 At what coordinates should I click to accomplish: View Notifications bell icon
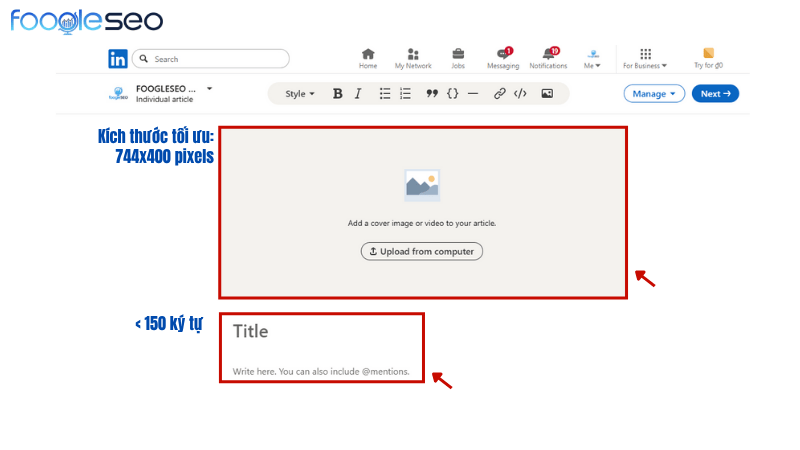(x=548, y=58)
